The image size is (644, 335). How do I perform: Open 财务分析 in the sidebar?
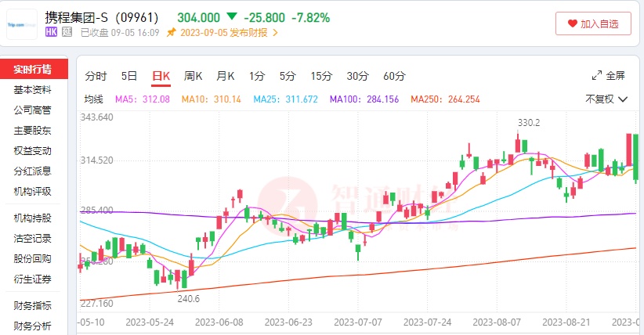pos(32,326)
